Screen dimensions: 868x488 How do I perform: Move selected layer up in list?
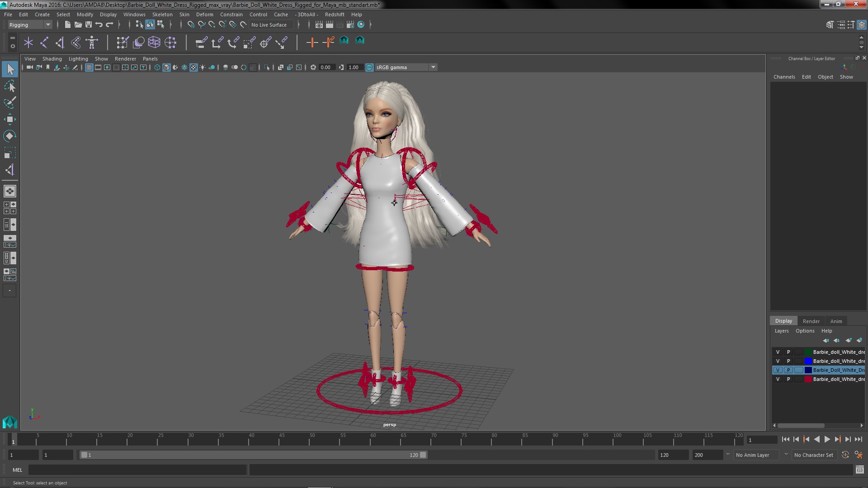point(826,340)
